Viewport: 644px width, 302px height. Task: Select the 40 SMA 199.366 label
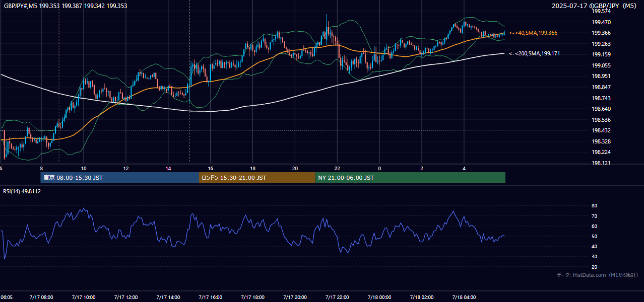[x=533, y=33]
